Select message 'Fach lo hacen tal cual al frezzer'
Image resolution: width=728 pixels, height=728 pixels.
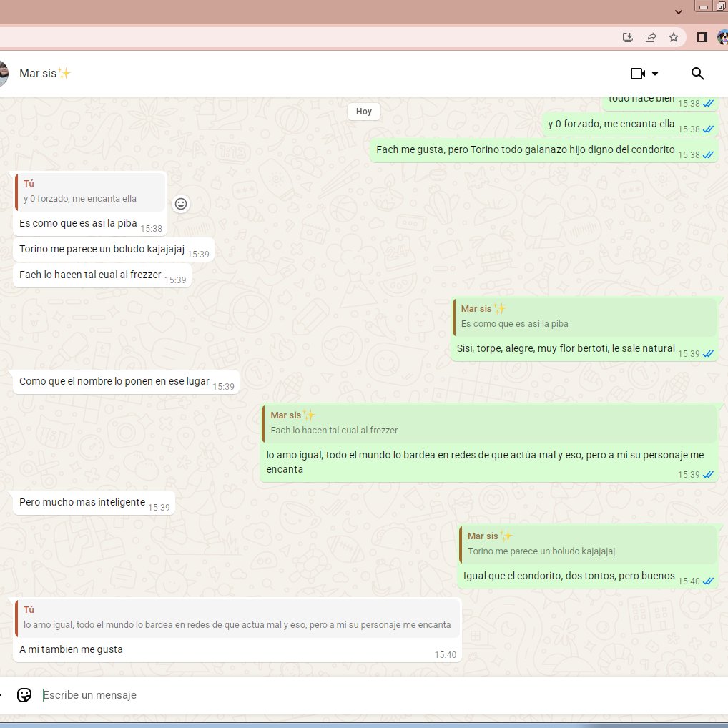click(102, 275)
